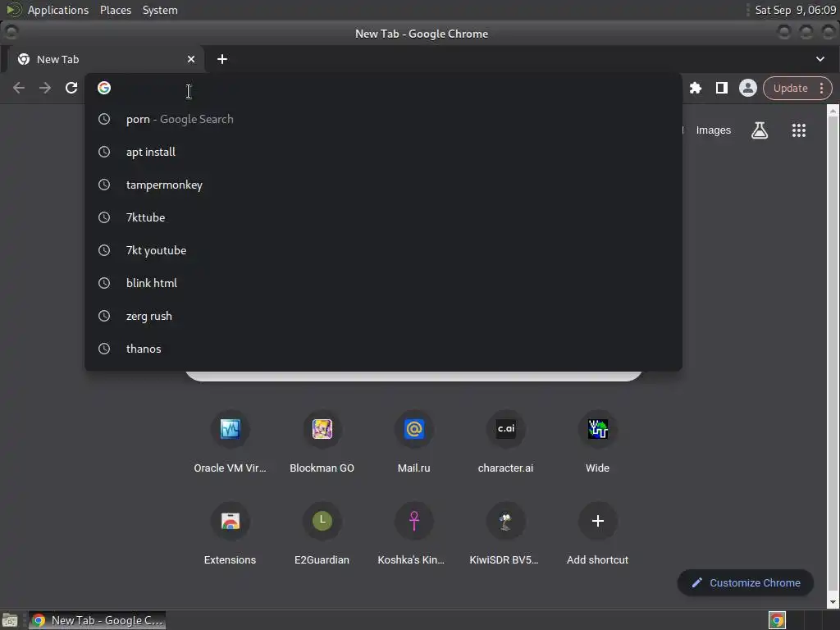Open the Extensions puzzle piece menu
This screenshot has width=840, height=630.
[x=696, y=88]
